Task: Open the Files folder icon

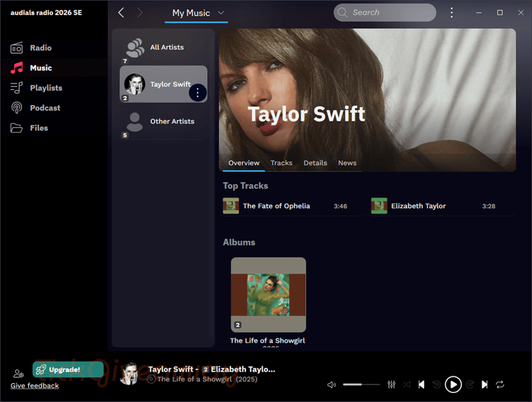Action: 17,128
